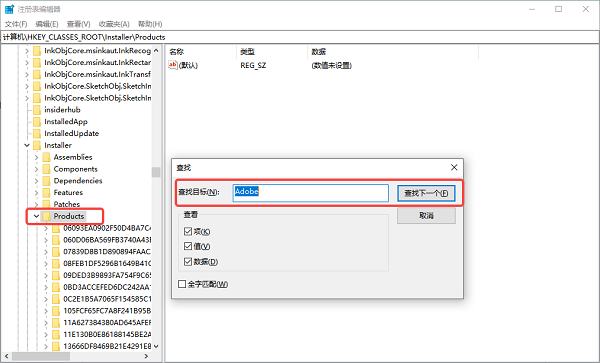Viewport: 600px width, 363px height.
Task: Click folder icon of 08FEB1DF5296B1649B41 key
Action: [56, 264]
